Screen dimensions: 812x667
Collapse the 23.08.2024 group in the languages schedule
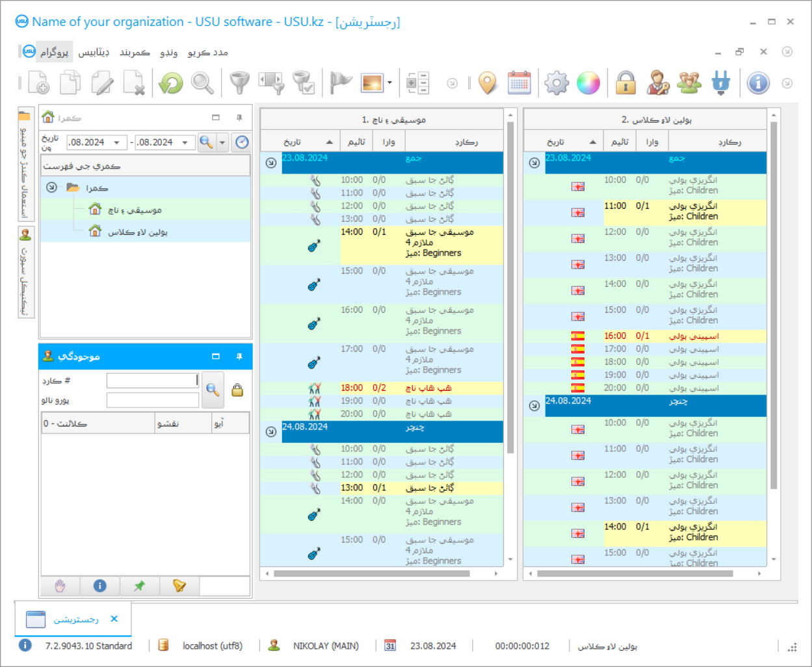click(x=534, y=163)
